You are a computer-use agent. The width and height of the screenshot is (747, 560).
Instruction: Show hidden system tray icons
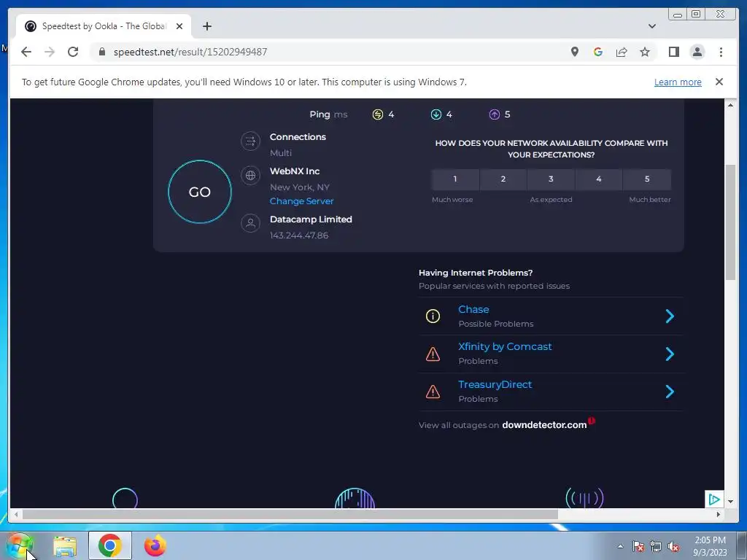tap(620, 546)
